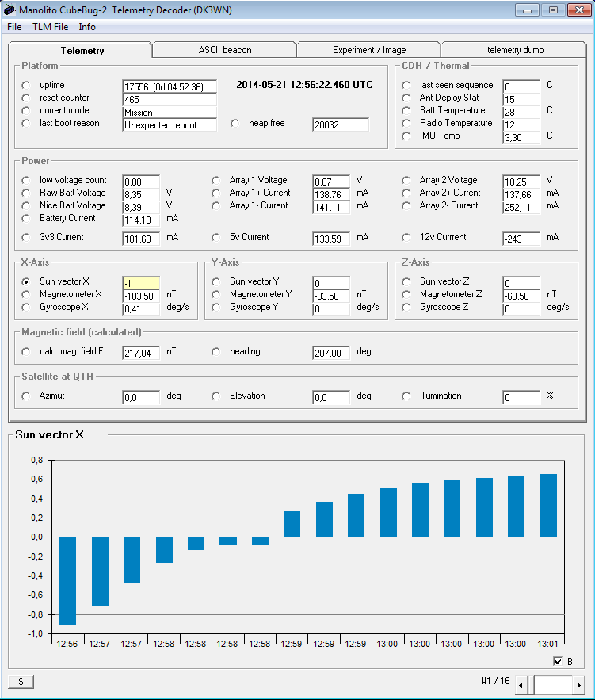Graph the heading value
This screenshot has height=700, width=595.
(x=215, y=352)
